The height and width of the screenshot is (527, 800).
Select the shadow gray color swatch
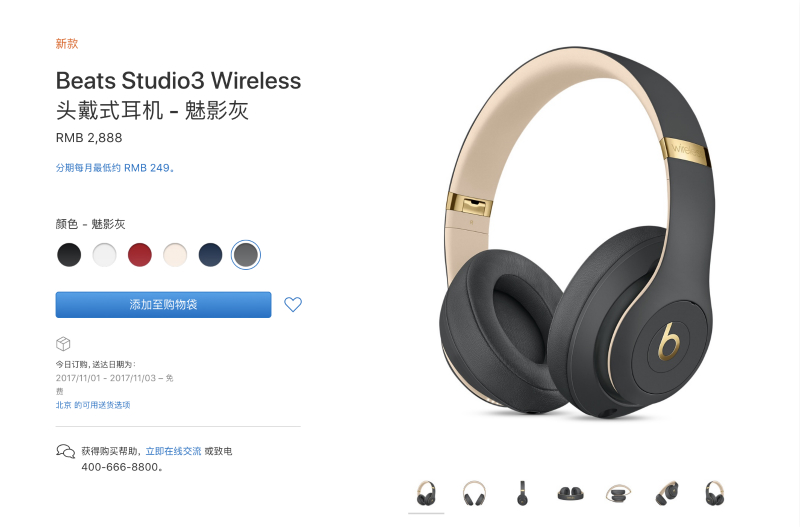(x=246, y=255)
